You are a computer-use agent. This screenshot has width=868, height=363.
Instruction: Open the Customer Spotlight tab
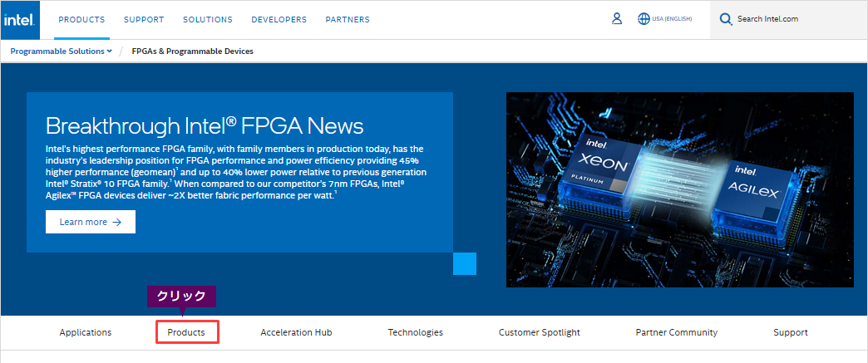click(540, 332)
